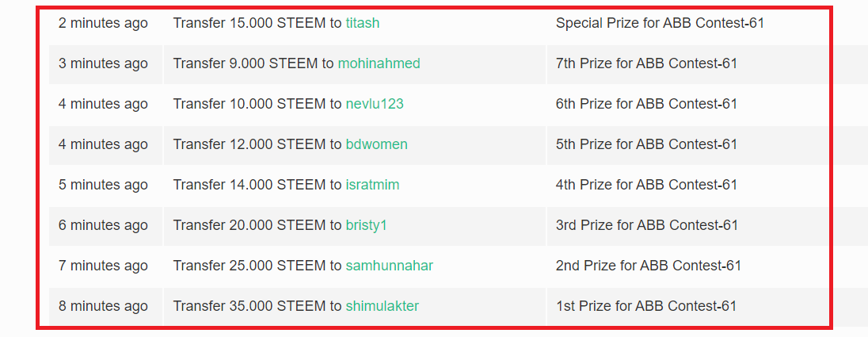The width and height of the screenshot is (868, 337).
Task: Click the bristy1 recipient link
Action: tap(366, 225)
